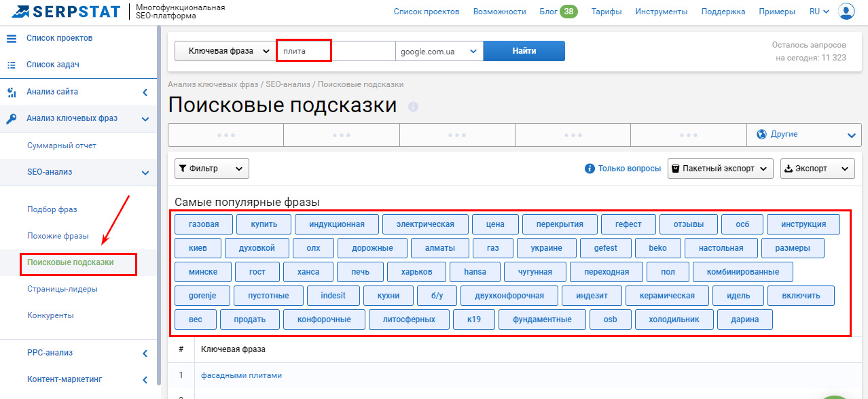Open Инструменты in top navigation
This screenshot has width=868, height=399.
click(662, 12)
